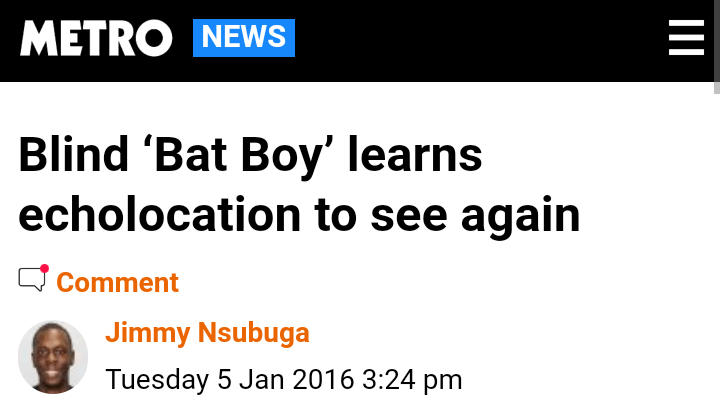Click the speech bubble comment icon

coord(32,281)
